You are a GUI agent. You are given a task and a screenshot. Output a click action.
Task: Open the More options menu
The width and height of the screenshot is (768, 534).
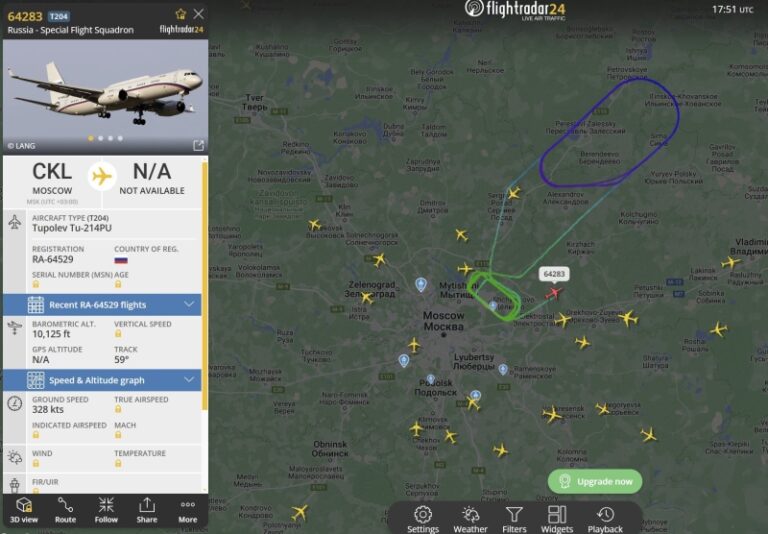[188, 510]
